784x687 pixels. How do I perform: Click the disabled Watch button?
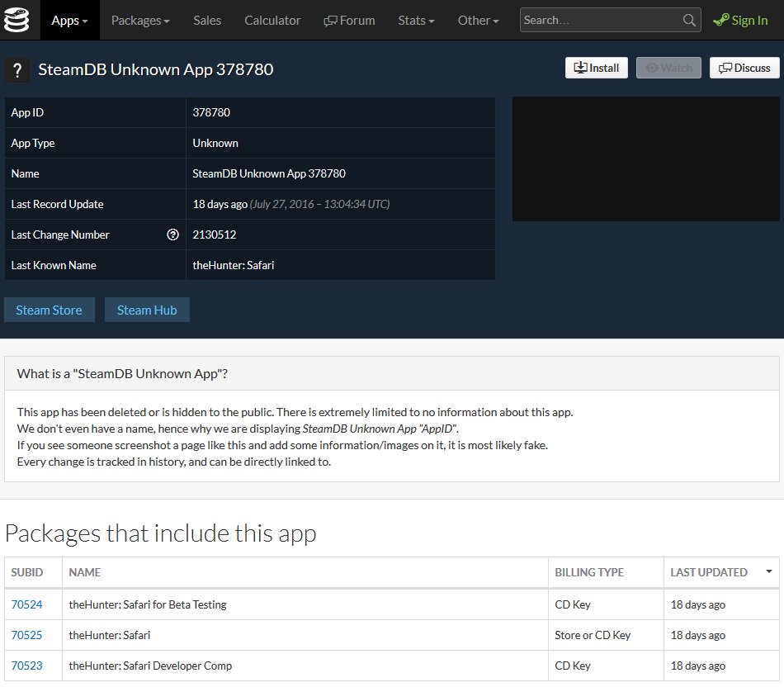pyautogui.click(x=668, y=68)
